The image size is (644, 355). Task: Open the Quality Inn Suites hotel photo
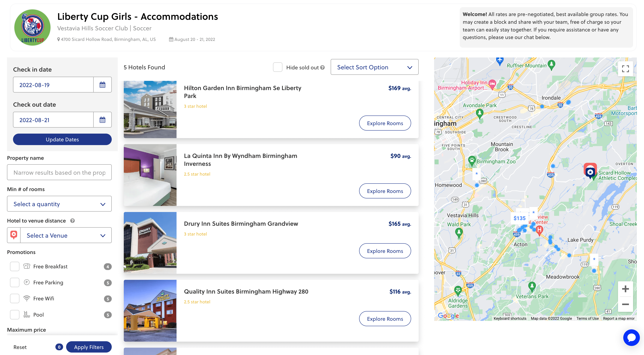click(x=150, y=311)
